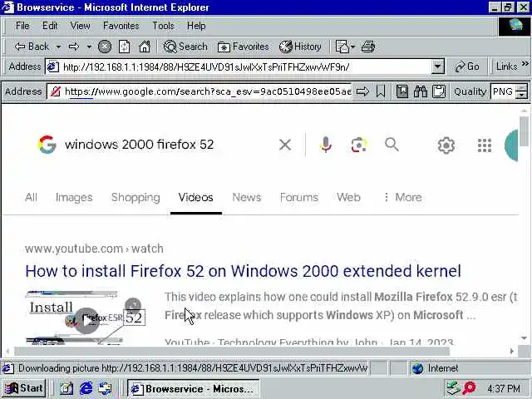Click the insecure lock icon in Browservice address
The image size is (532, 399).
[x=56, y=91]
